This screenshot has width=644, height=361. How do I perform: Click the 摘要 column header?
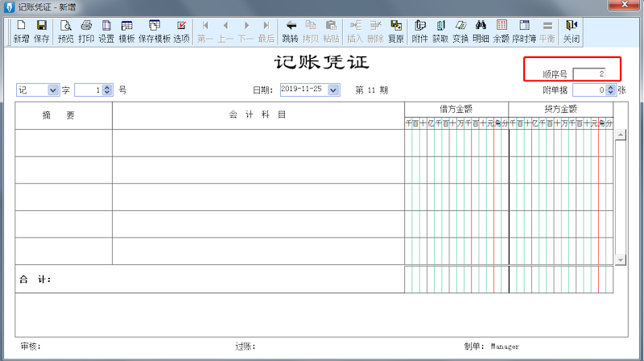click(x=64, y=115)
